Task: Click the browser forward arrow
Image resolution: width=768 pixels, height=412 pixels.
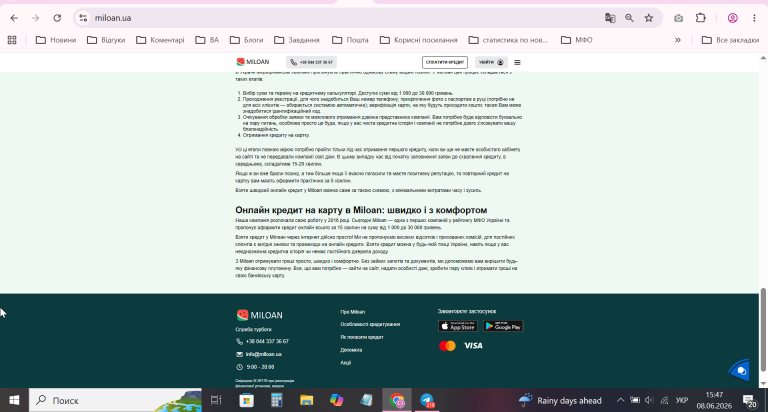Action: [35, 18]
